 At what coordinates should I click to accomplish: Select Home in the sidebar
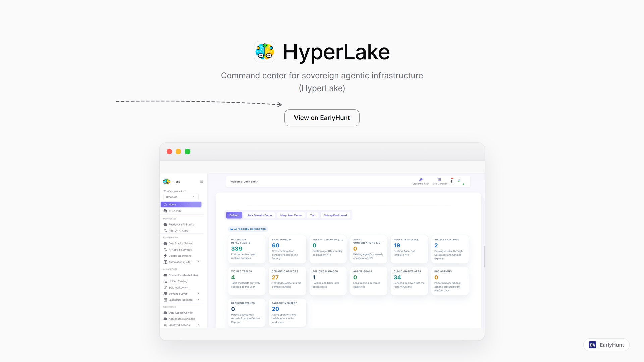pos(181,204)
